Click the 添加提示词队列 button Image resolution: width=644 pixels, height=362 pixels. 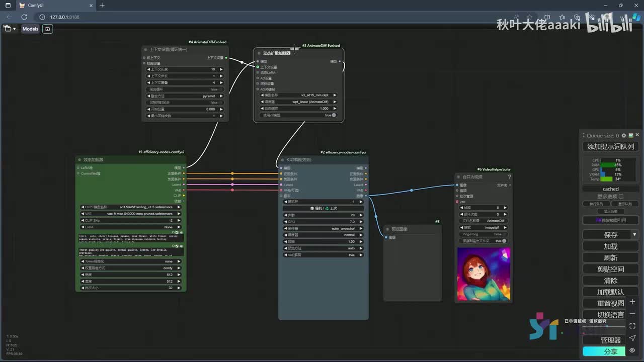(x=610, y=146)
